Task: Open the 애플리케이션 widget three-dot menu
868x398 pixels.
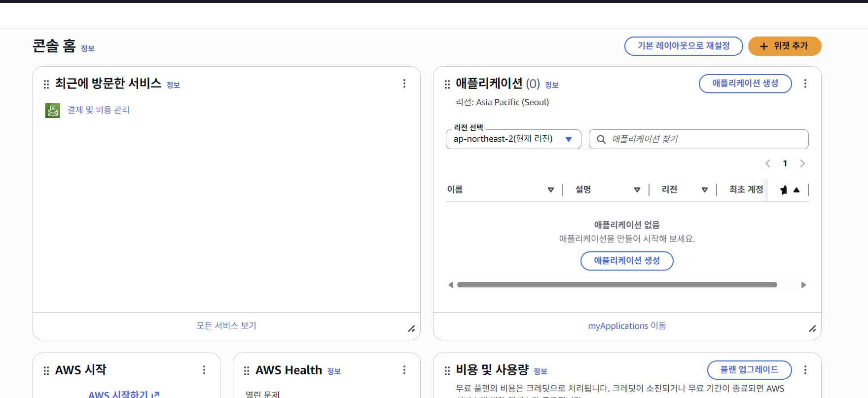Action: 805,83
